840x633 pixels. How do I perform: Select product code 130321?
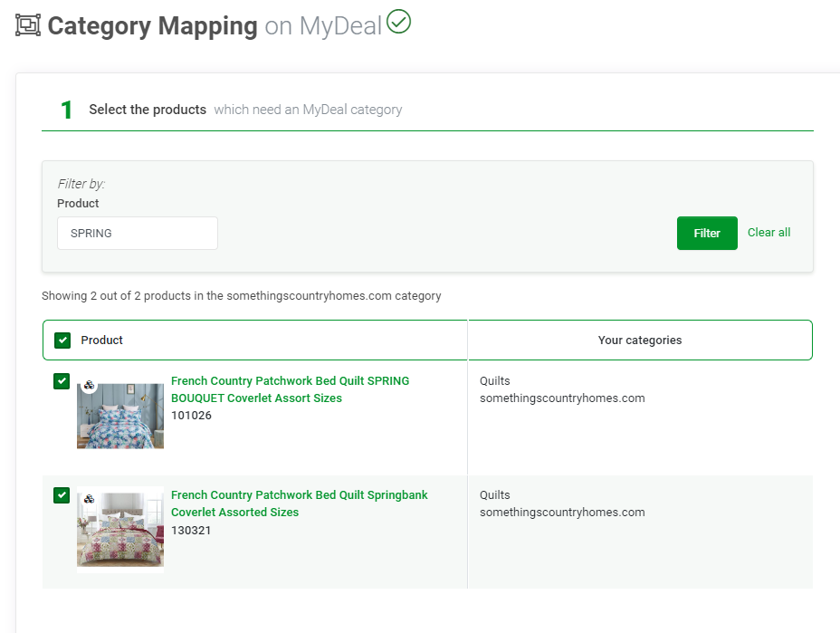(x=191, y=530)
